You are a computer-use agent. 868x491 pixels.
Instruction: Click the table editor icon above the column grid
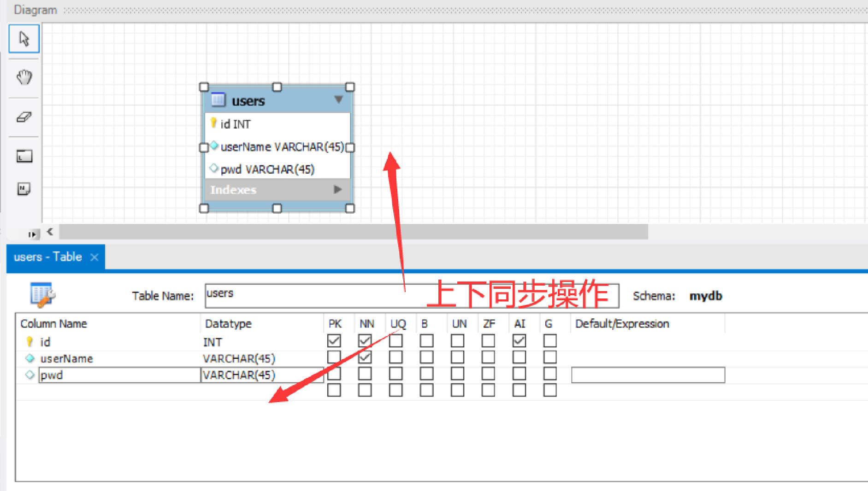click(x=41, y=295)
